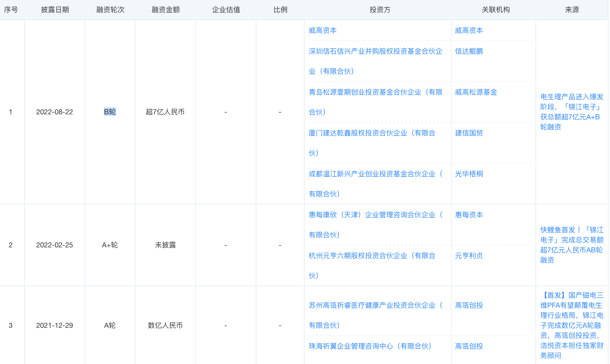Click the 投资方 column header
610x364 pixels.
pos(380,10)
